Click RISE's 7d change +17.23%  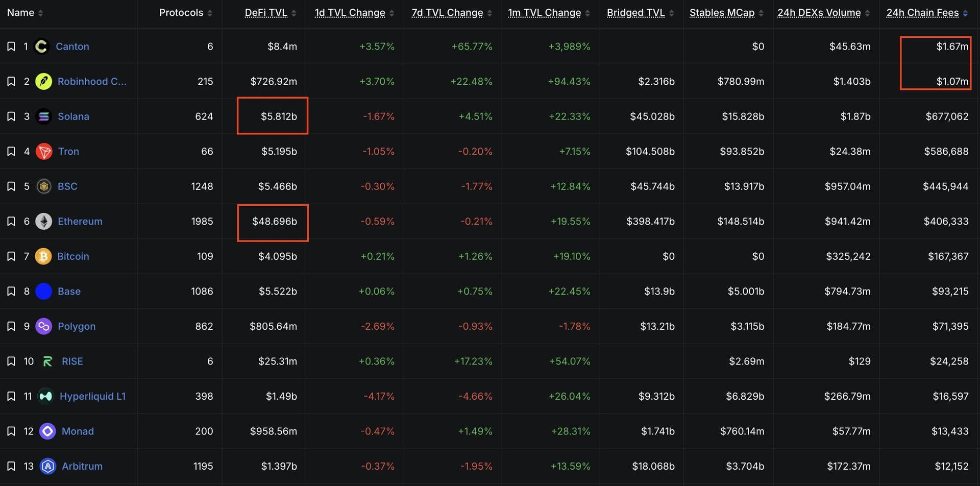tap(473, 361)
